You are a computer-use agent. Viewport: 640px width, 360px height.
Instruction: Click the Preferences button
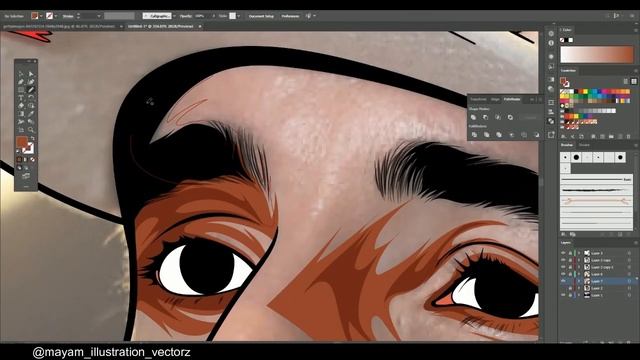290,16
